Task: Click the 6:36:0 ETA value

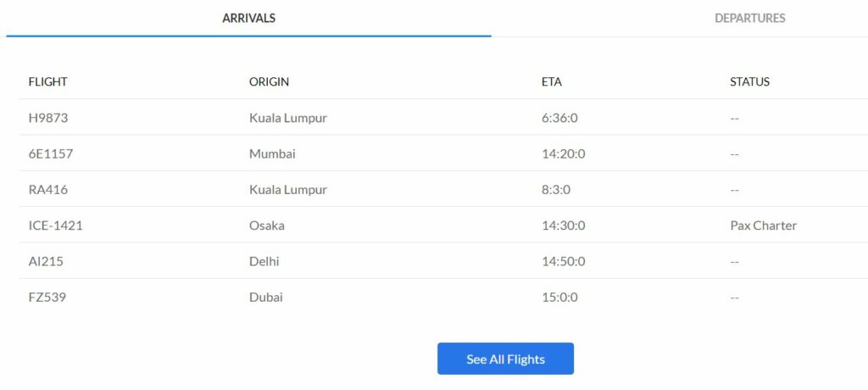Action: click(x=559, y=118)
